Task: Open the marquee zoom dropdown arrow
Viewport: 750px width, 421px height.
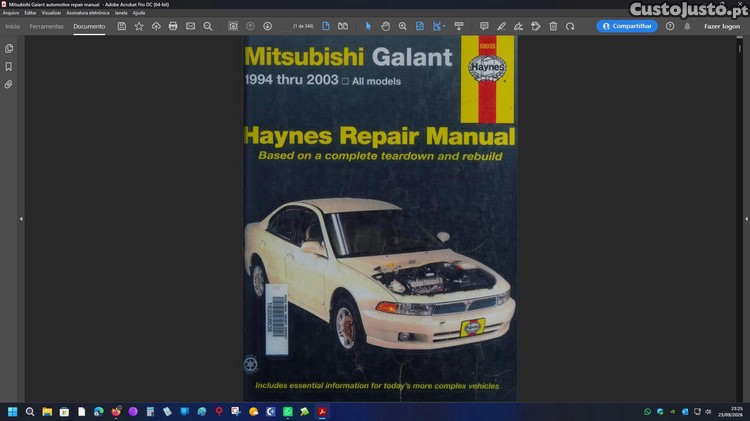Action: (x=444, y=26)
